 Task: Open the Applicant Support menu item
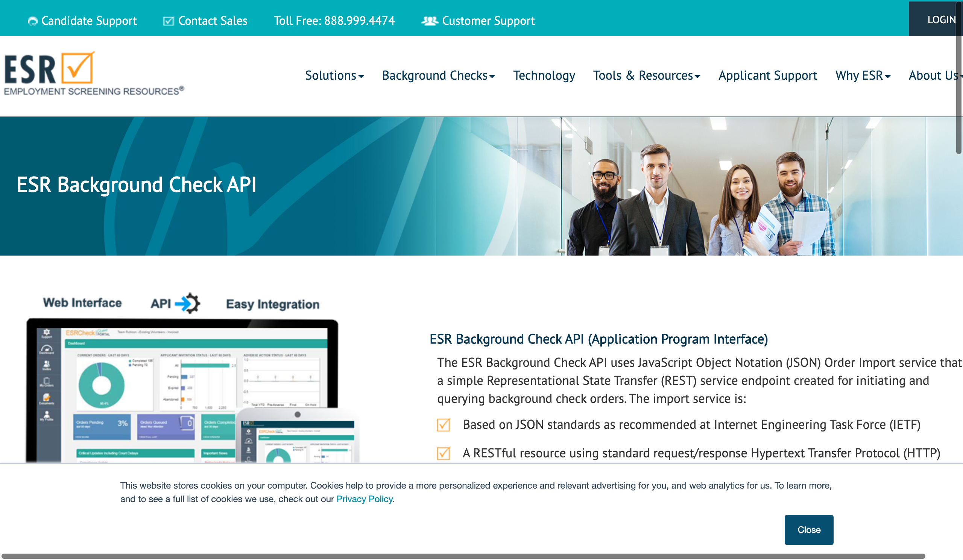(x=768, y=76)
